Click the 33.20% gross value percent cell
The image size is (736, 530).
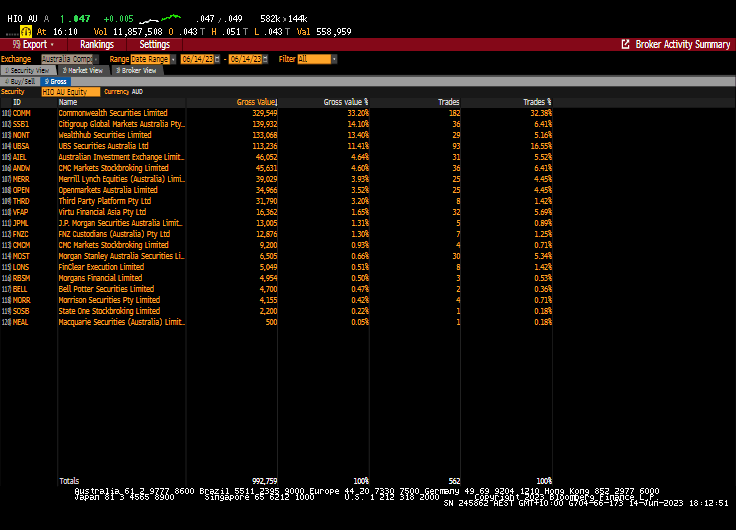(x=358, y=113)
